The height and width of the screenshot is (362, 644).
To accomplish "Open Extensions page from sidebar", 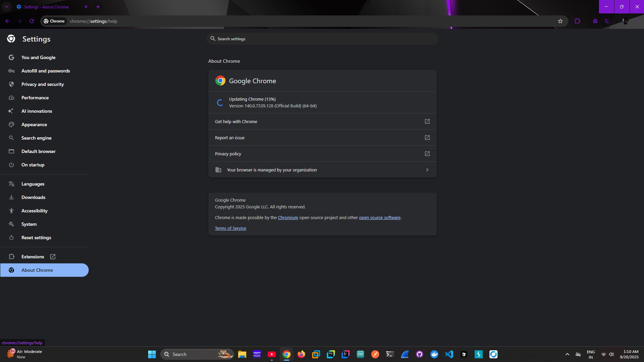I will point(44,257).
